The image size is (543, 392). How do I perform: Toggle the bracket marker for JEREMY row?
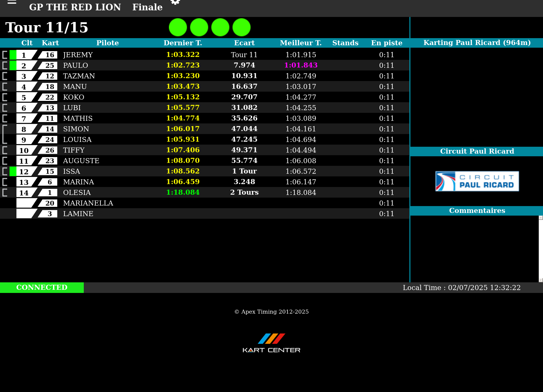point(5,55)
